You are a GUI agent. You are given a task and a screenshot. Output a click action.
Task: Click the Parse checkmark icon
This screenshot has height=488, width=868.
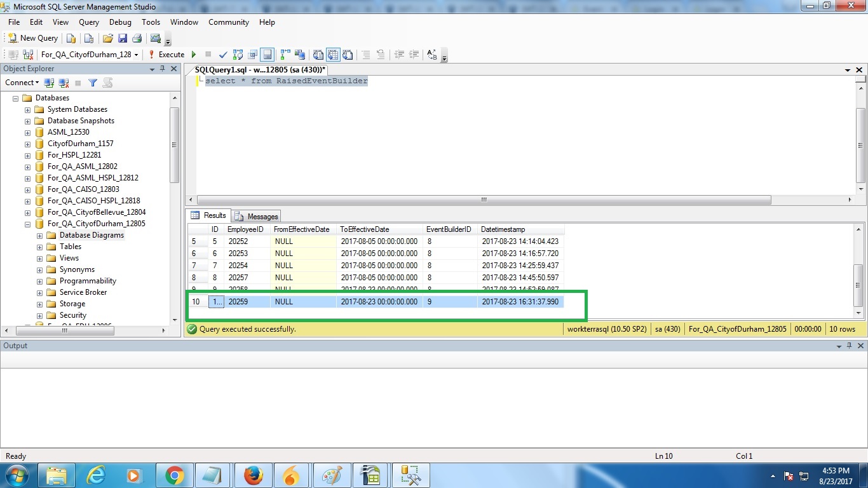223,55
